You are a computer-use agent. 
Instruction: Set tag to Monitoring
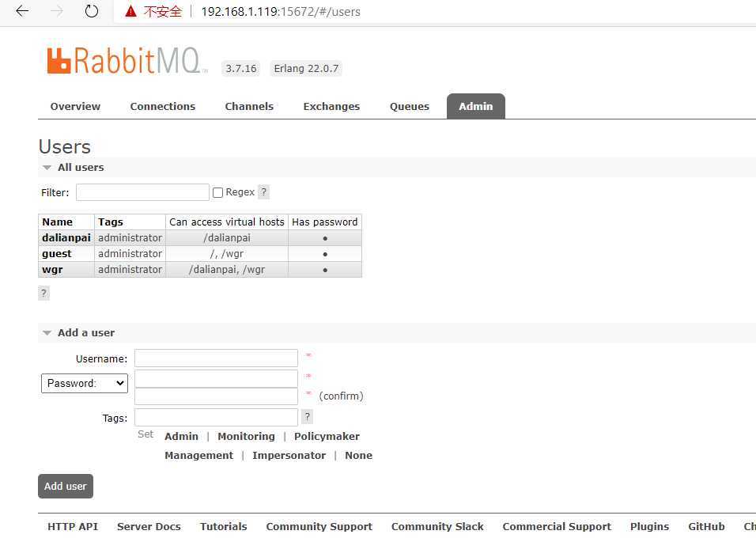pos(247,437)
